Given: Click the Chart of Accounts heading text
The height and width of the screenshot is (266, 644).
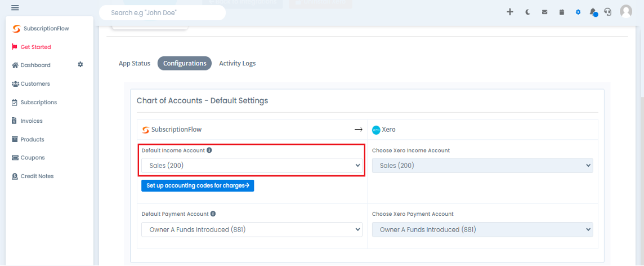Looking at the screenshot, I should tap(202, 100).
